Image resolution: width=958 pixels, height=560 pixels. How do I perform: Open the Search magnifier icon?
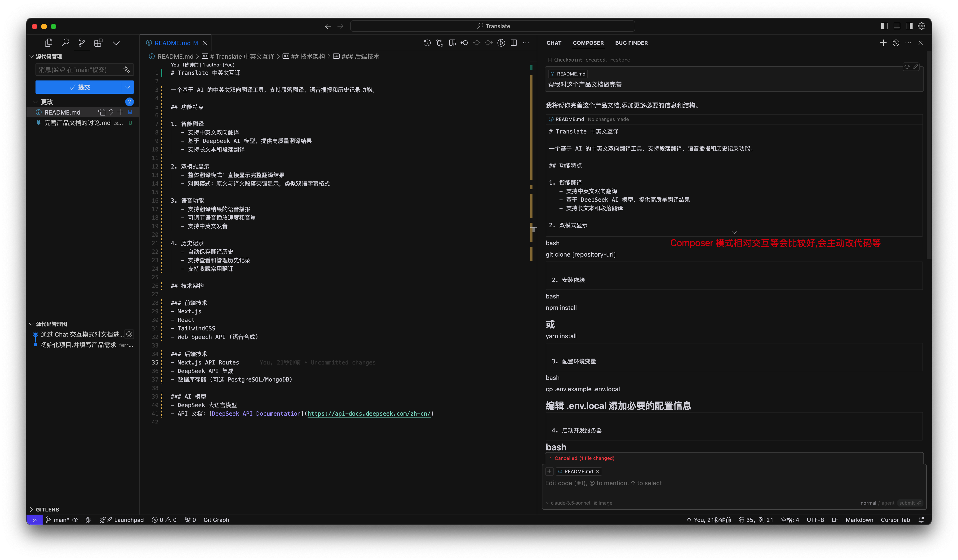[65, 43]
